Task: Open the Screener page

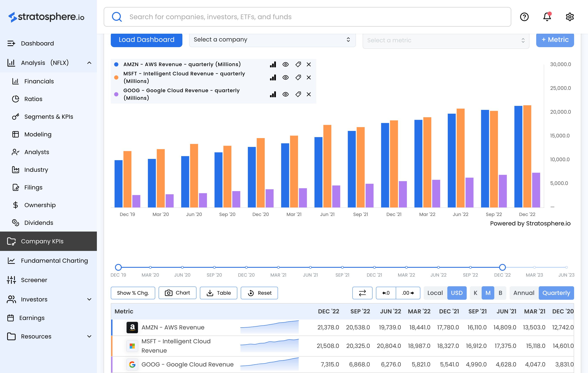Action: (48, 280)
